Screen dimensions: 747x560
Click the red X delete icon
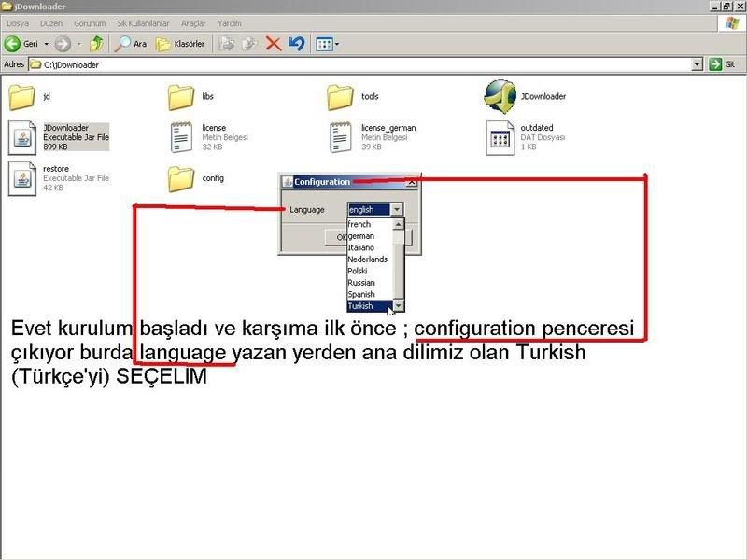pos(274,44)
